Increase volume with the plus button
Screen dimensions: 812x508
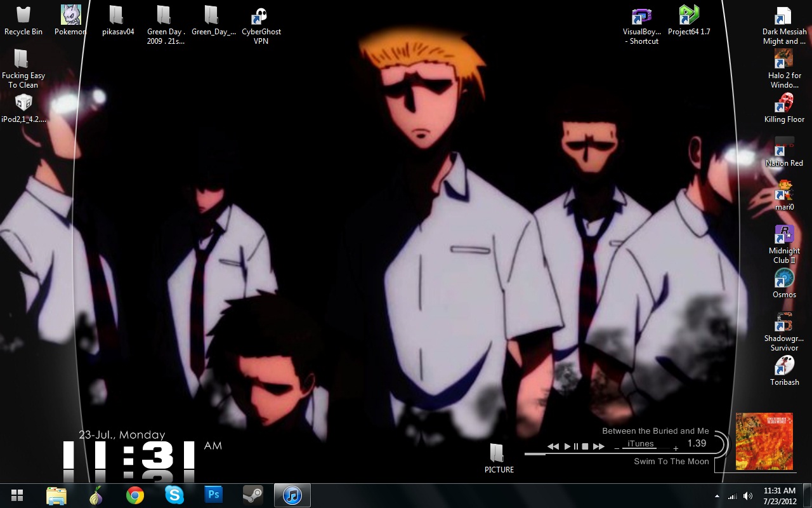point(676,449)
